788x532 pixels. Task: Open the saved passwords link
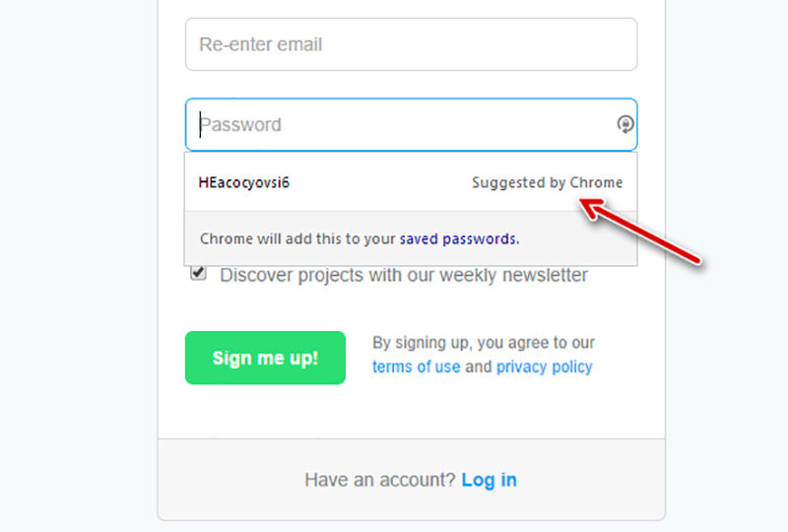[458, 238]
